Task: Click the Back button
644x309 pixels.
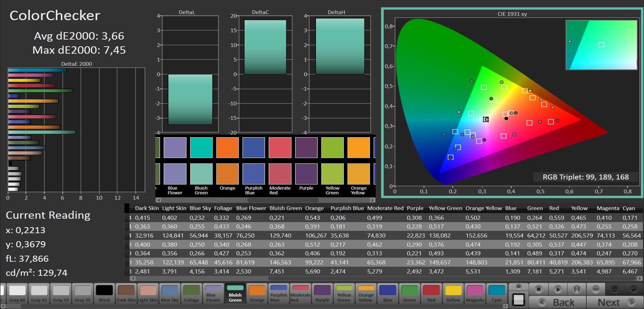Action: [x=557, y=302]
